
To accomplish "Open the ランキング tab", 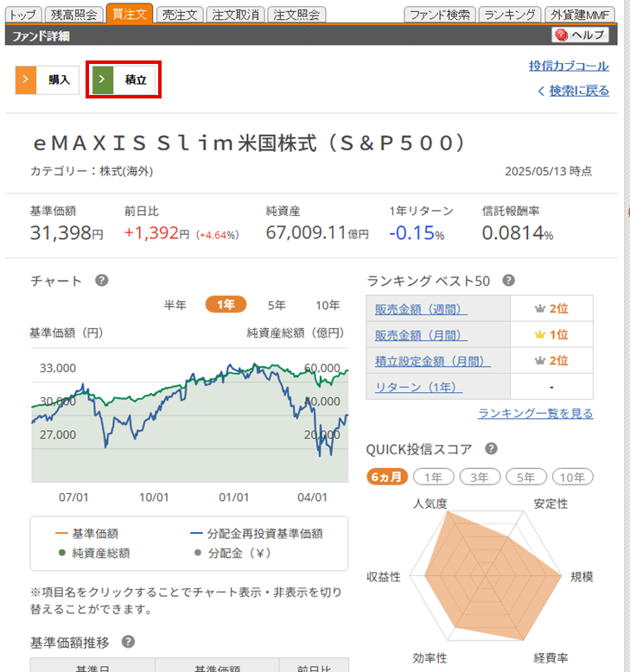I will (x=510, y=15).
